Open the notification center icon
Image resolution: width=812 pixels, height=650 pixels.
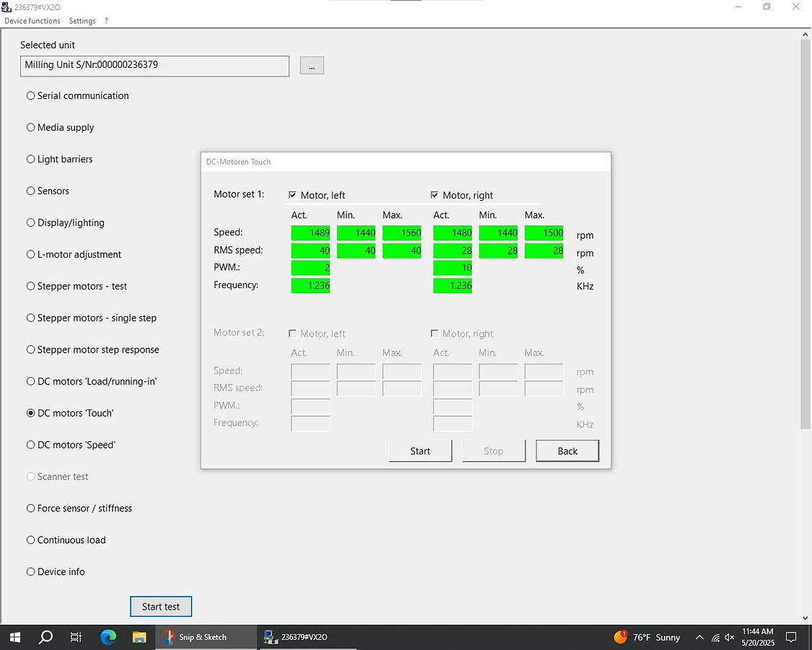(791, 637)
